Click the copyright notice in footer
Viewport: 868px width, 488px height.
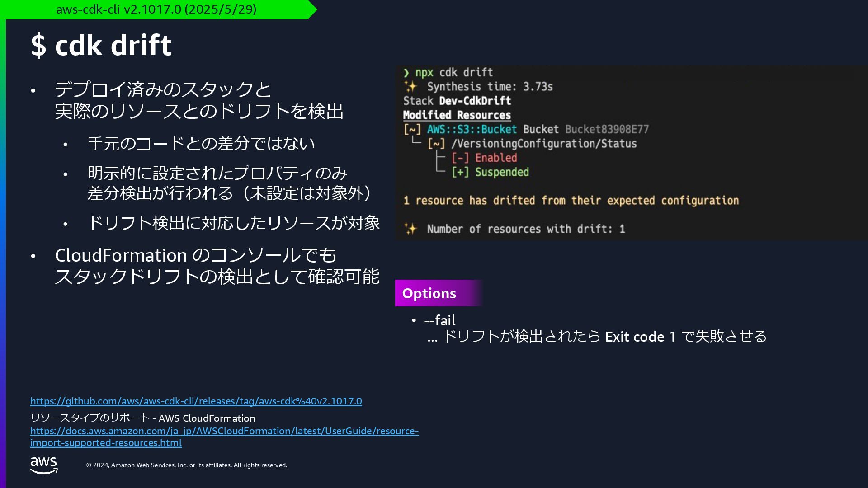coord(186,465)
